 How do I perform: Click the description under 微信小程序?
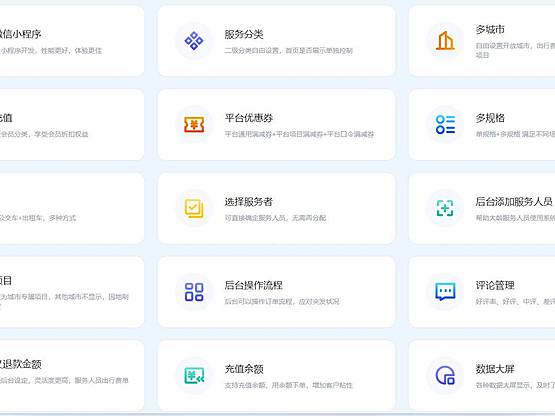point(51,51)
